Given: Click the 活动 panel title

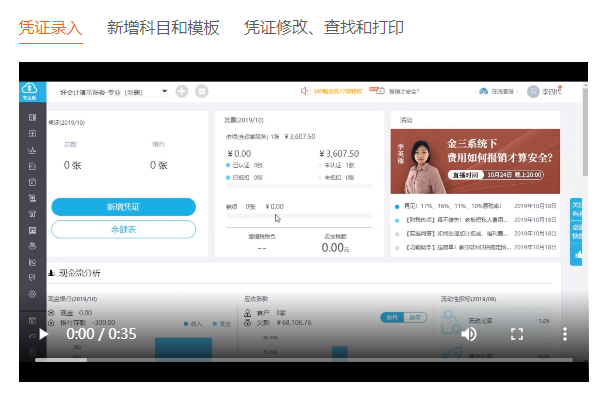Looking at the screenshot, I should pos(406,120).
